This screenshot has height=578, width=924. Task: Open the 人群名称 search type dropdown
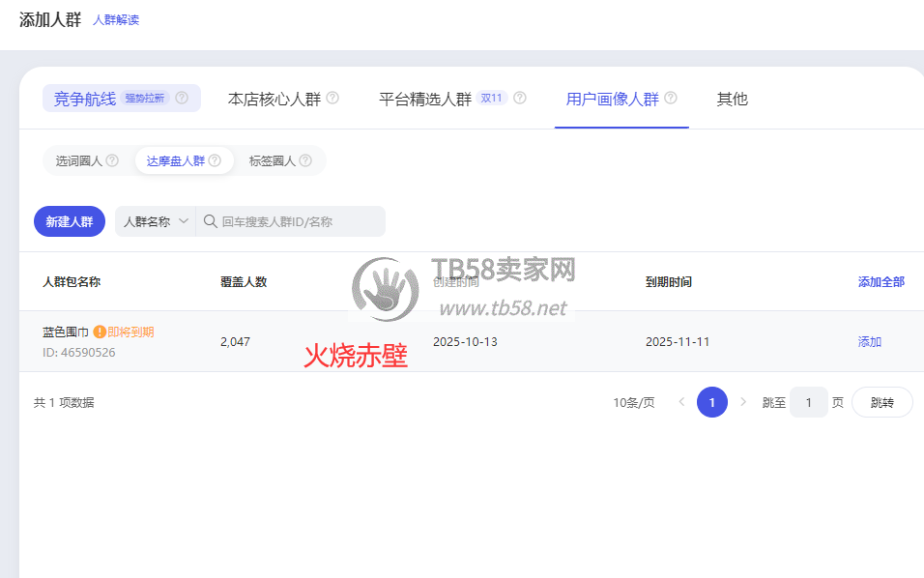tap(155, 221)
